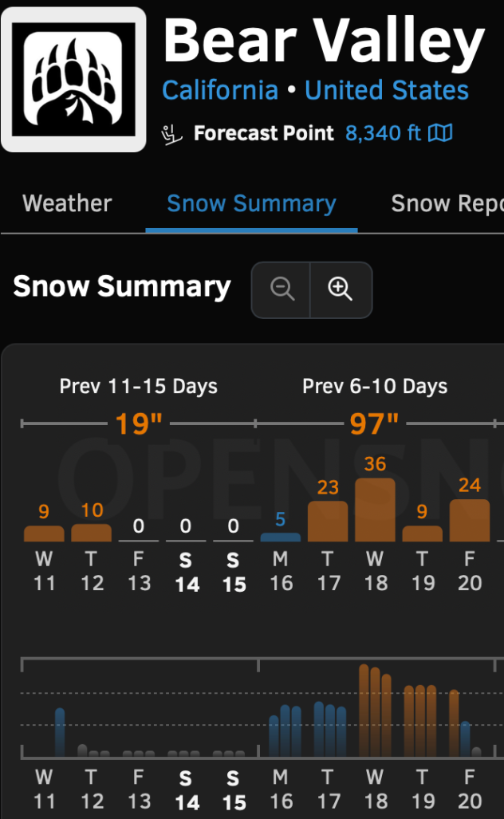The height and width of the screenshot is (819, 504).
Task: Click the ski lift forecast point icon
Action: click(171, 135)
